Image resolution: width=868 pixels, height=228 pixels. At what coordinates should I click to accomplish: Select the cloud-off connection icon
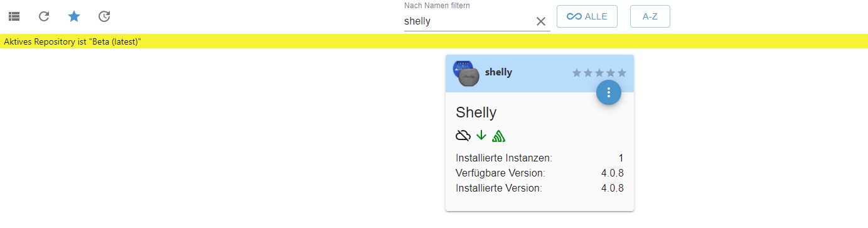pyautogui.click(x=463, y=135)
